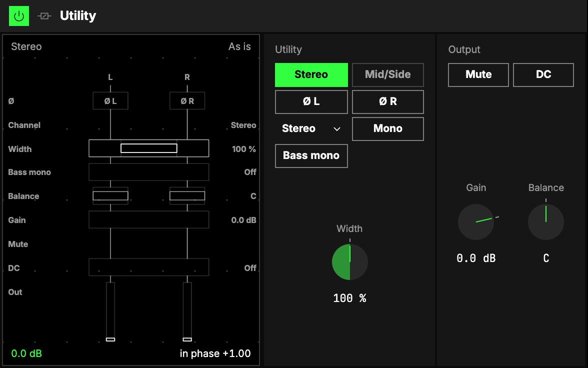The width and height of the screenshot is (588, 368).
Task: Click the 'As is' label in diagram
Action: 239,46
